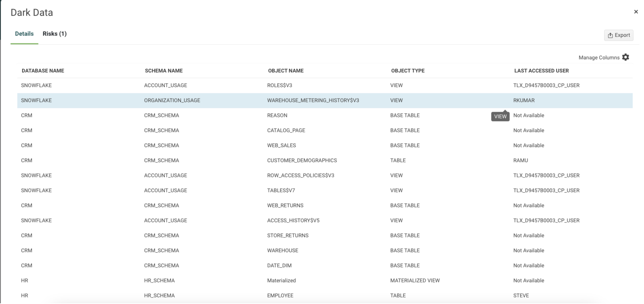Select the REASON object name cell
Screen dimensions: 644x304
click(x=277, y=116)
